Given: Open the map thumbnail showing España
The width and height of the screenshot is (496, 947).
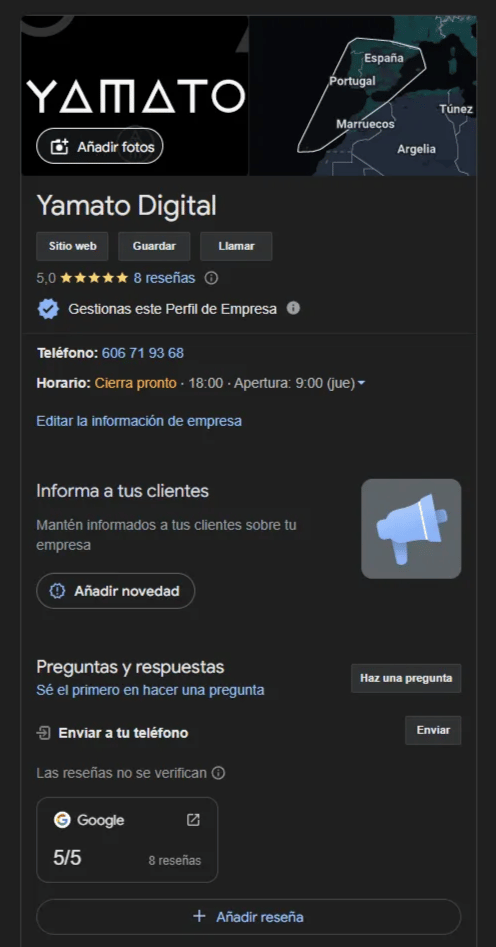Looking at the screenshot, I should click(x=363, y=95).
